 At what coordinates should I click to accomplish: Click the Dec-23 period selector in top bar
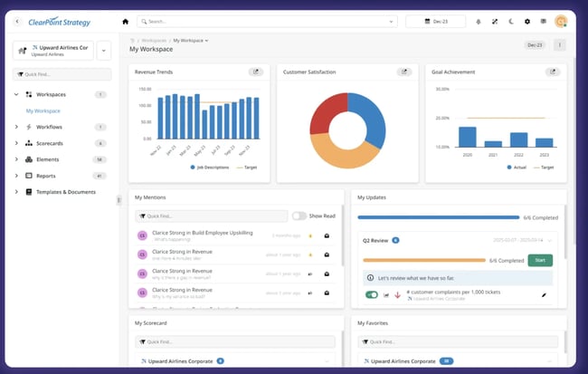[435, 21]
